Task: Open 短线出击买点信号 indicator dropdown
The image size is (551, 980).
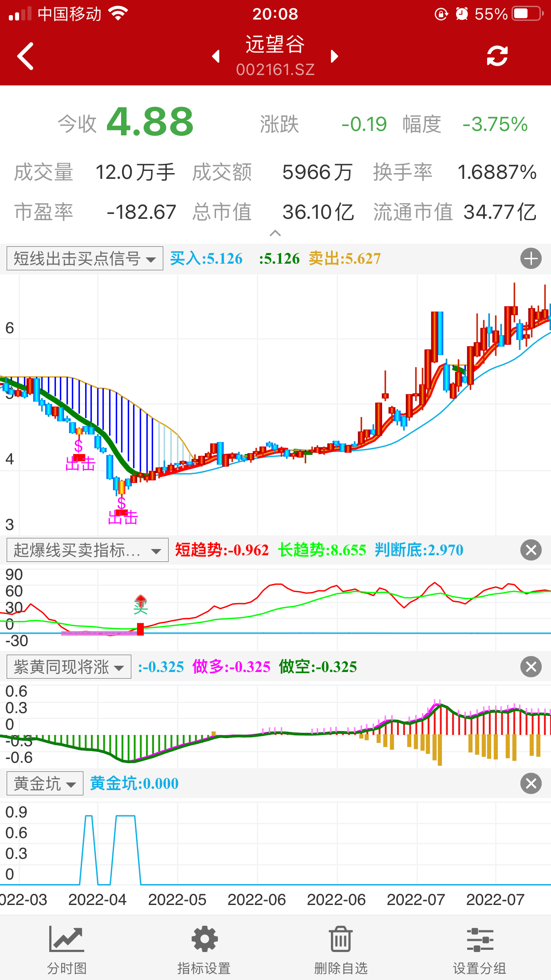Action: pos(85,259)
